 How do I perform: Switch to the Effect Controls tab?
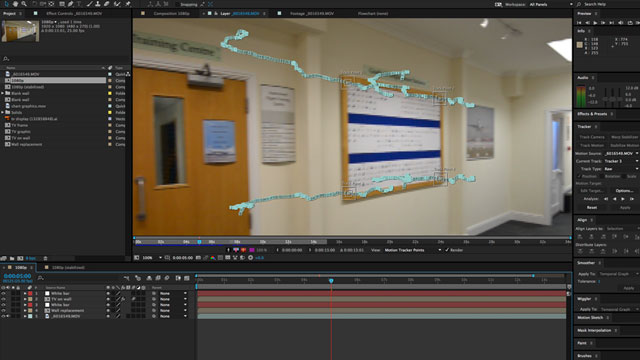(x=73, y=13)
